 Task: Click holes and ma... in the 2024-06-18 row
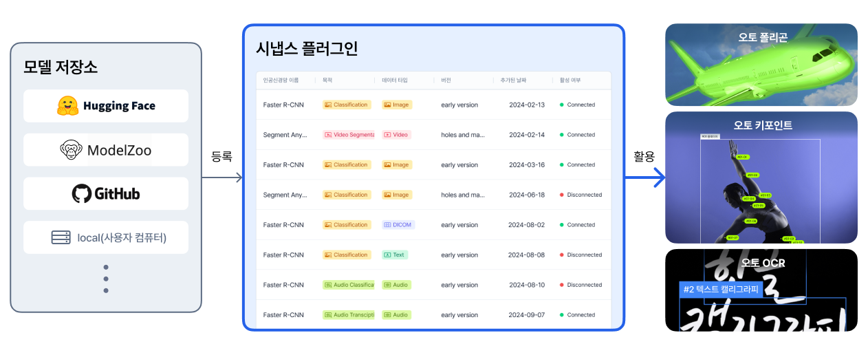click(464, 195)
